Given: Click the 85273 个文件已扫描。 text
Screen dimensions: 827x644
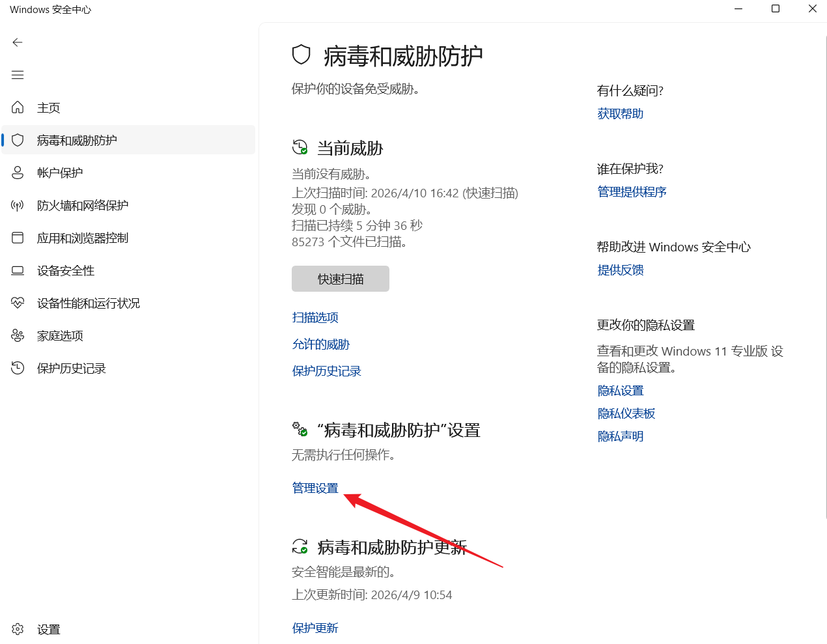Looking at the screenshot, I should point(350,242).
